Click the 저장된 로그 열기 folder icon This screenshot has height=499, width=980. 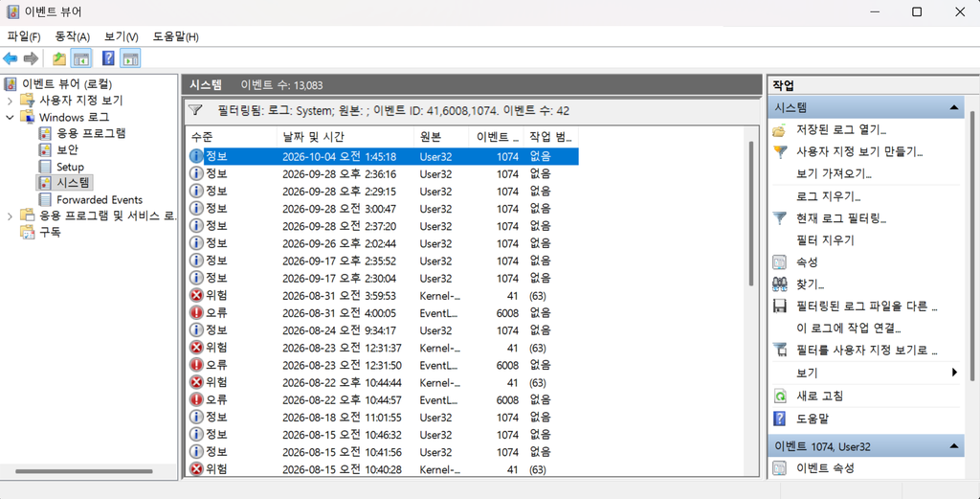[x=779, y=130]
